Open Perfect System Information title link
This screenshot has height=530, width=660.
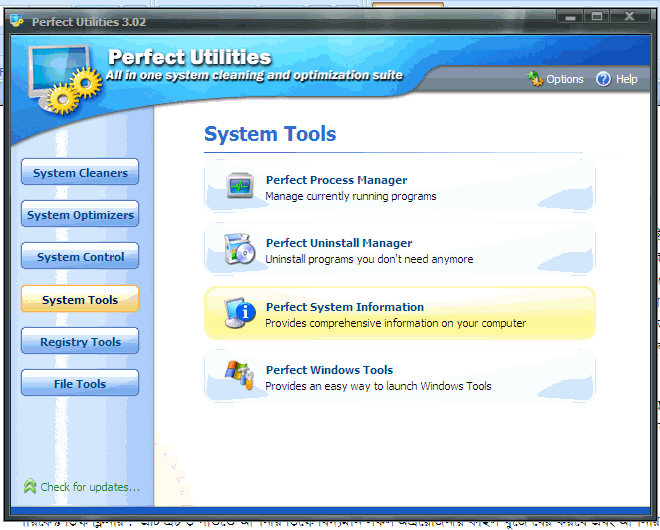click(345, 307)
